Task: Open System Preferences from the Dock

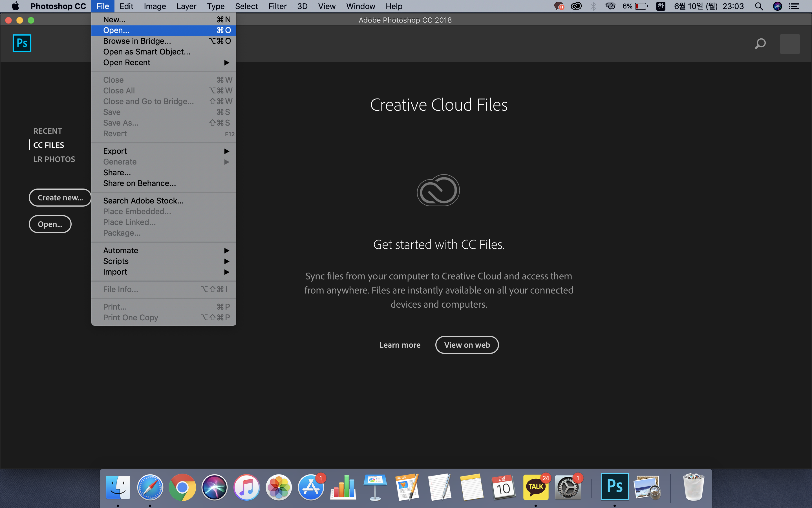Action: pyautogui.click(x=568, y=487)
